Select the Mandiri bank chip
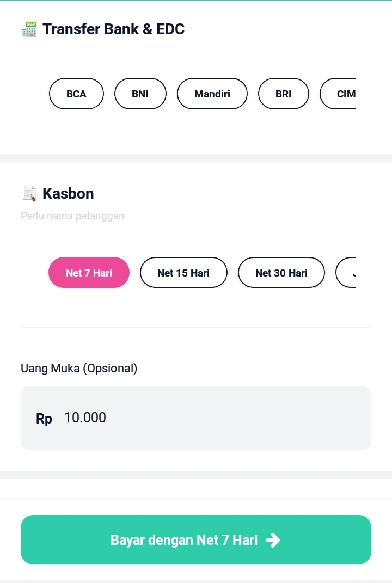This screenshot has height=583, width=392. click(212, 94)
